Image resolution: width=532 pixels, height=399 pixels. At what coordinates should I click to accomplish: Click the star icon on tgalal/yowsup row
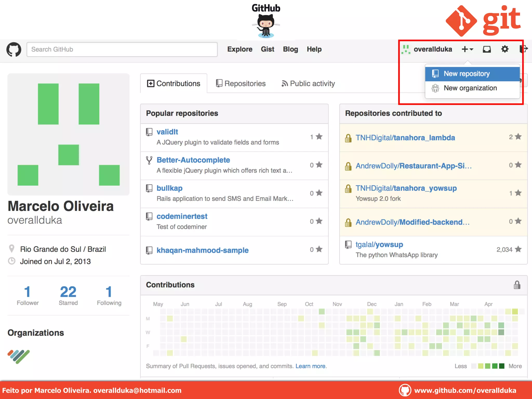coord(518,249)
